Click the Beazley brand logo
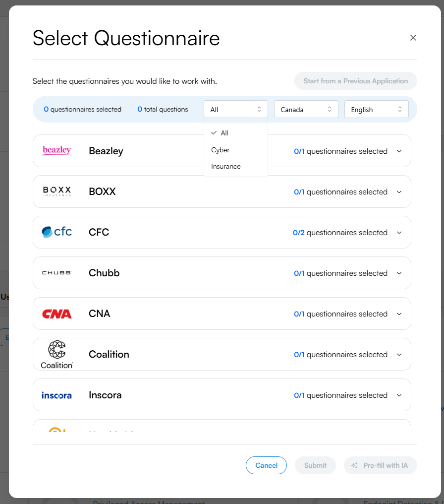Screen dimensions: 444x504 56,151
